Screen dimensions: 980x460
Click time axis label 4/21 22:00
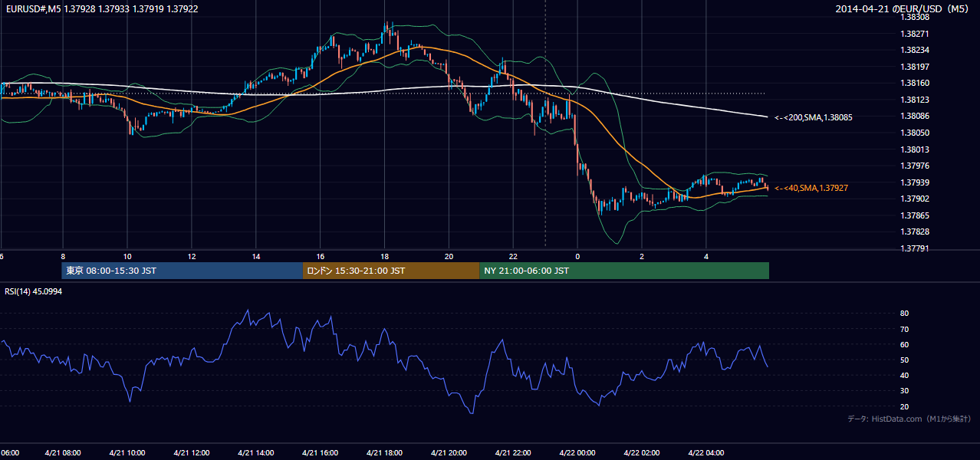point(514,453)
